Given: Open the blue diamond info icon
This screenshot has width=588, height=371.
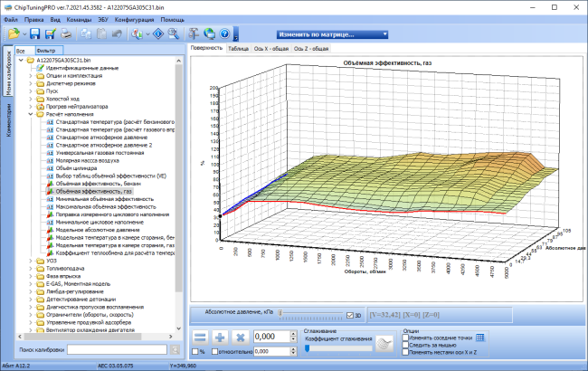Looking at the screenshot, I should (x=158, y=33).
